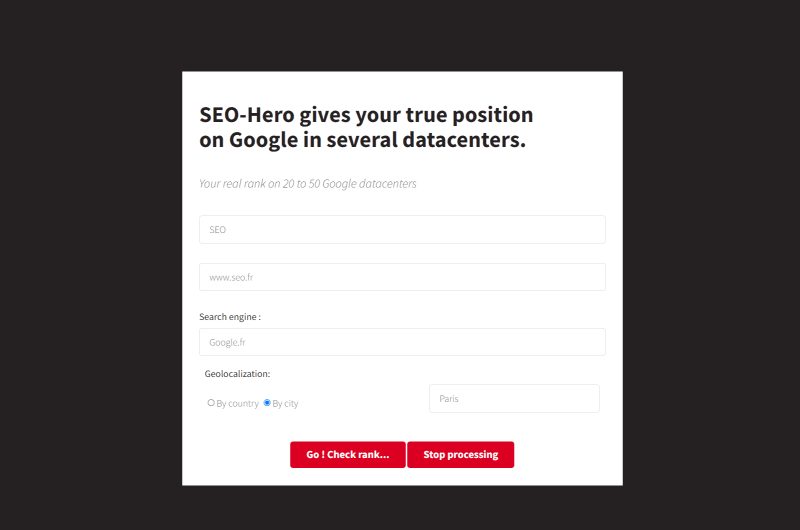The height and width of the screenshot is (530, 800).
Task: Click the 'Search engine :' label
Action: click(230, 317)
